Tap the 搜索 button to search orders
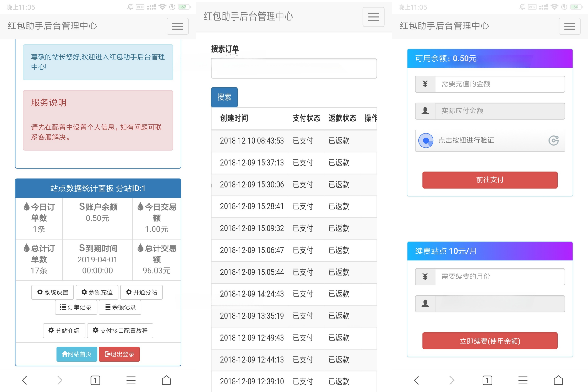This screenshot has height=392, width=588. click(224, 97)
